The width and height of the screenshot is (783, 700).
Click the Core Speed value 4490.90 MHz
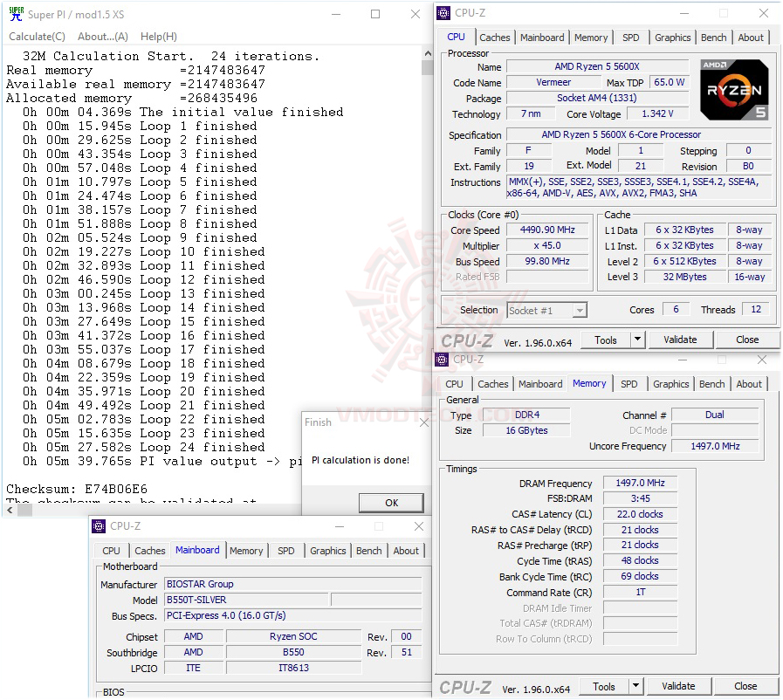pyautogui.click(x=547, y=230)
